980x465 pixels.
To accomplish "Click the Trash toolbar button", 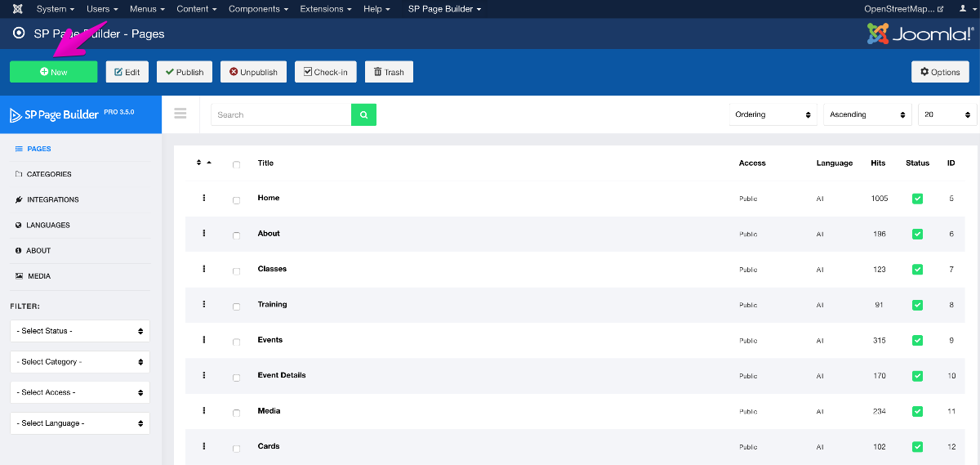I will [389, 72].
